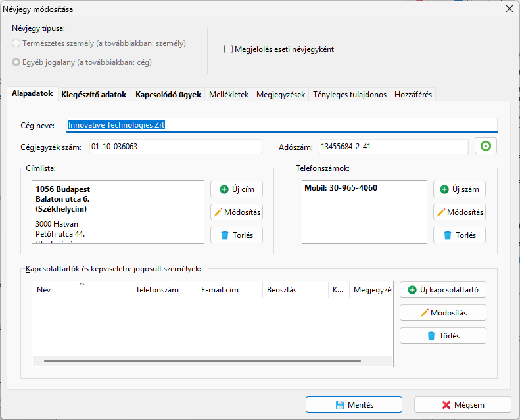The width and height of the screenshot is (520, 420).
Task: Add new contact with Új kapcsolattartó
Action: pyautogui.click(x=443, y=289)
